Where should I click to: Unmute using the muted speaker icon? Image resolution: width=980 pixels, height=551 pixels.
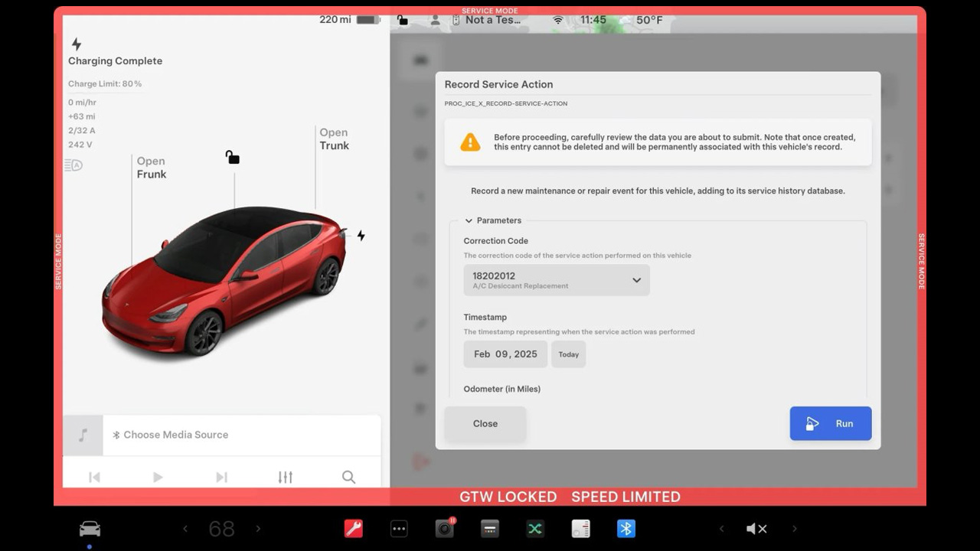[x=756, y=529]
